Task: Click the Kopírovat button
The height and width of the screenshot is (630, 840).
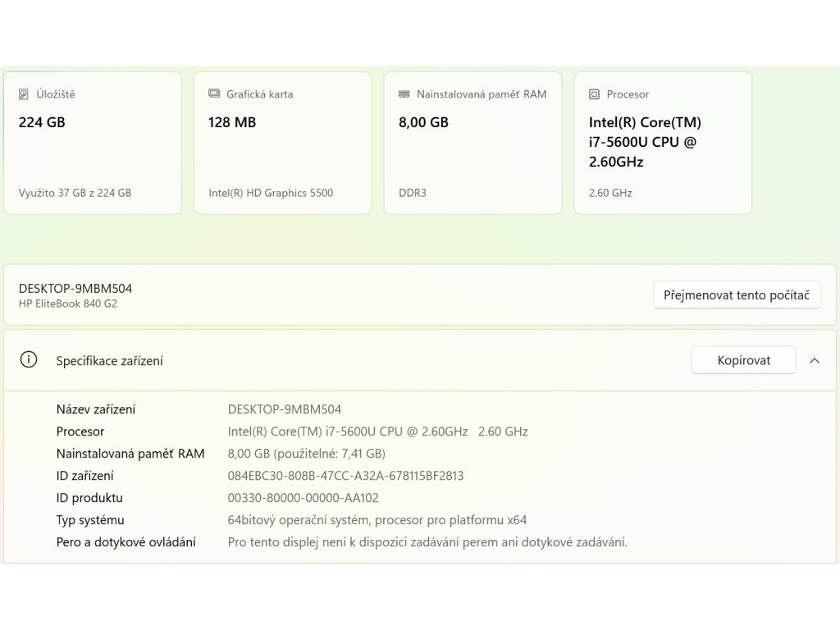Action: pos(743,361)
